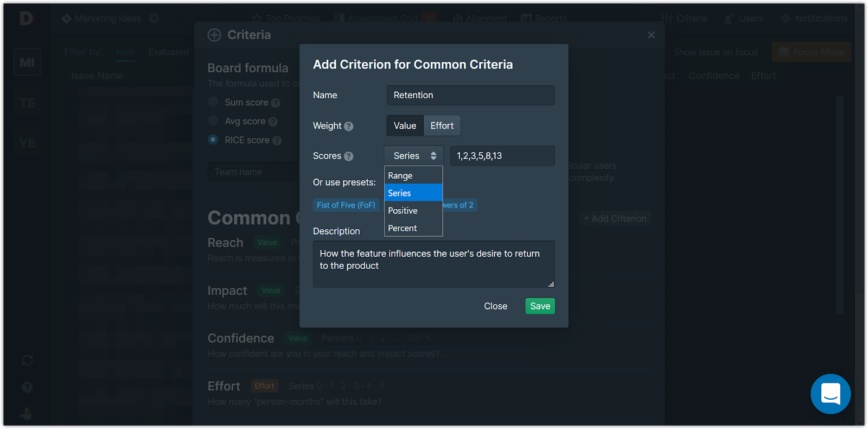Viewport: 868px width, 429px height.
Task: Choose Range from the scores dropdown
Action: pos(413,175)
